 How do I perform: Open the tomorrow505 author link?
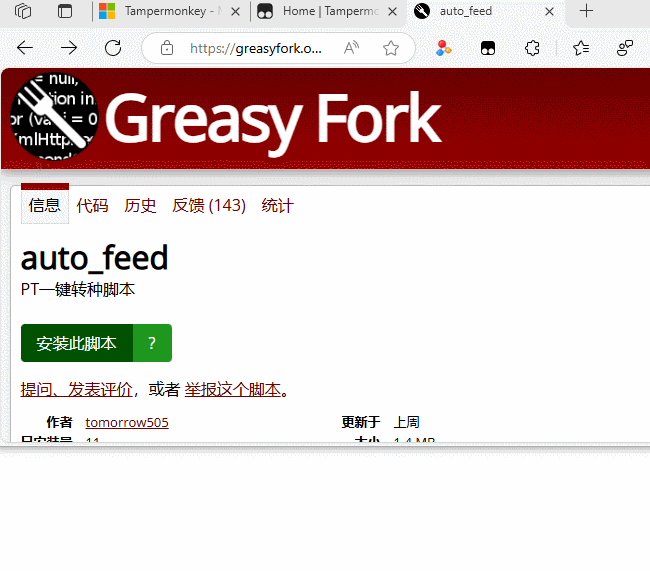(127, 422)
